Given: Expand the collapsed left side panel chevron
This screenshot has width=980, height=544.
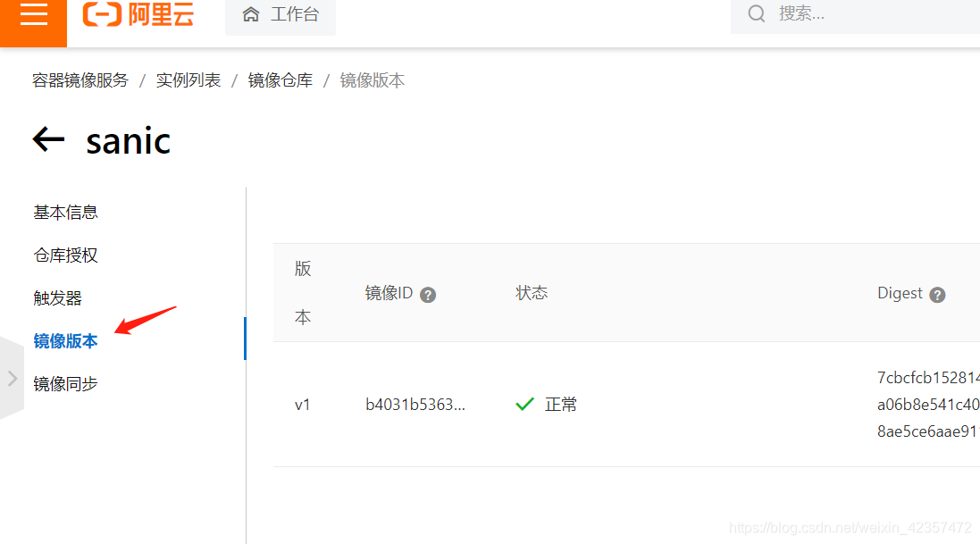Looking at the screenshot, I should 12,377.
